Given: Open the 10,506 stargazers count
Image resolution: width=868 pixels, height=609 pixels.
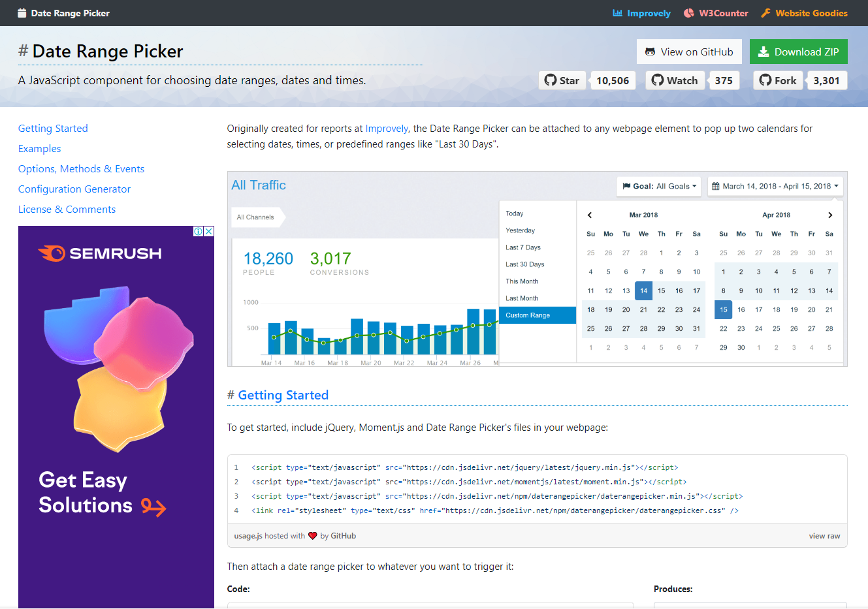Looking at the screenshot, I should pyautogui.click(x=613, y=80).
